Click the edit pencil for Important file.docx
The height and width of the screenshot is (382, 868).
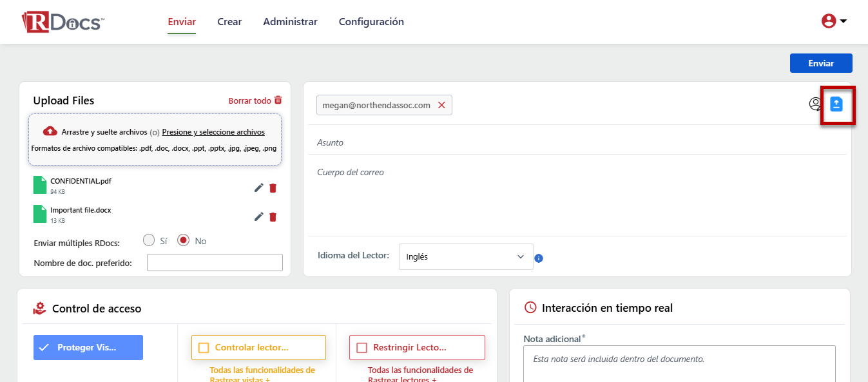point(258,216)
